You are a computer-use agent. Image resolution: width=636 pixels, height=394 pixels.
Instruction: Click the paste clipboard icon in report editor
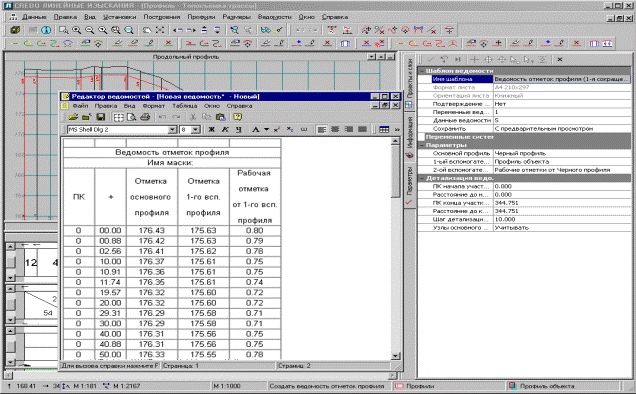(x=221, y=117)
